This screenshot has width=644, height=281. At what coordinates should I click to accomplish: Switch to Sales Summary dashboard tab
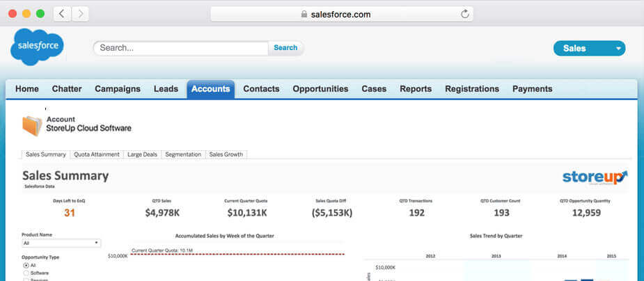click(x=45, y=154)
